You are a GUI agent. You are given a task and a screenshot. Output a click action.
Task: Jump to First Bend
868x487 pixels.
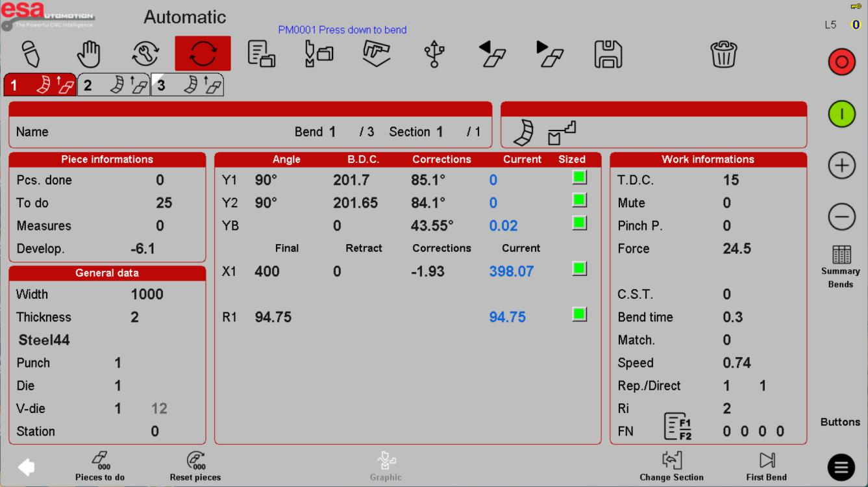(x=767, y=467)
